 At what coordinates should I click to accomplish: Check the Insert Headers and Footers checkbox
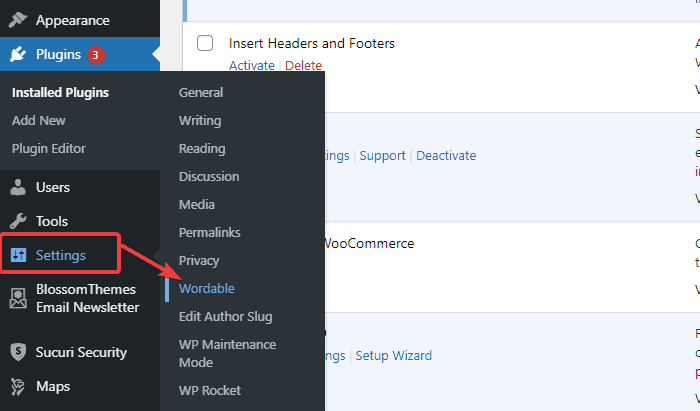click(205, 43)
